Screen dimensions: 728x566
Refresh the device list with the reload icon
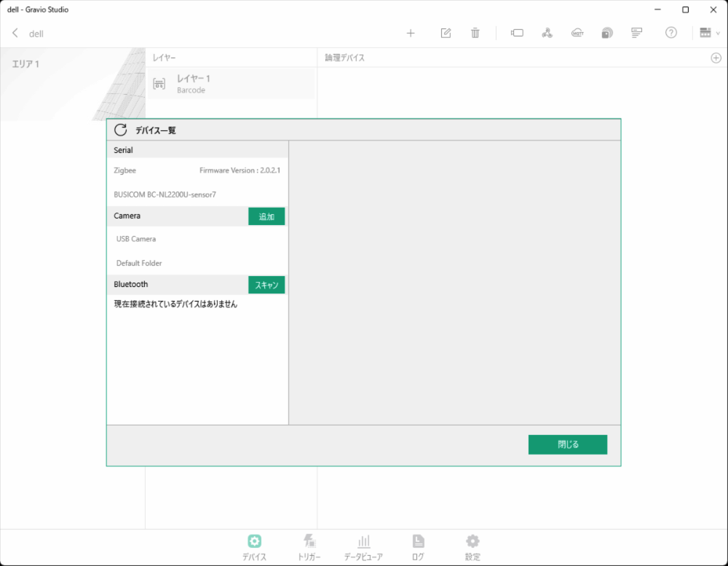119,130
